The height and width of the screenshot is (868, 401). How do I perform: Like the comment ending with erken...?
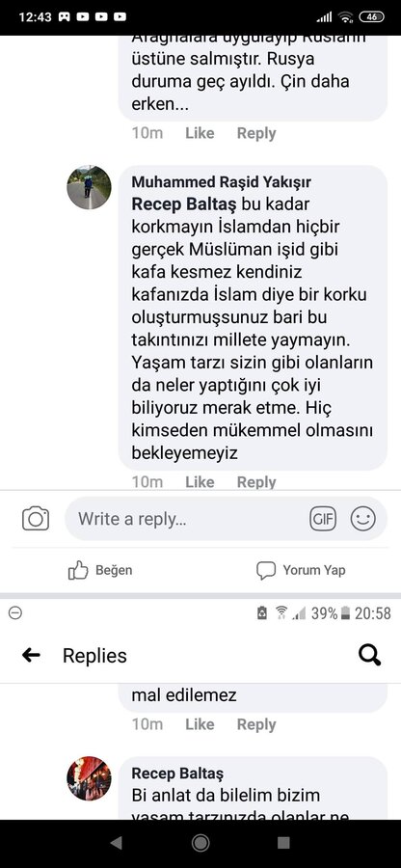[x=200, y=133]
